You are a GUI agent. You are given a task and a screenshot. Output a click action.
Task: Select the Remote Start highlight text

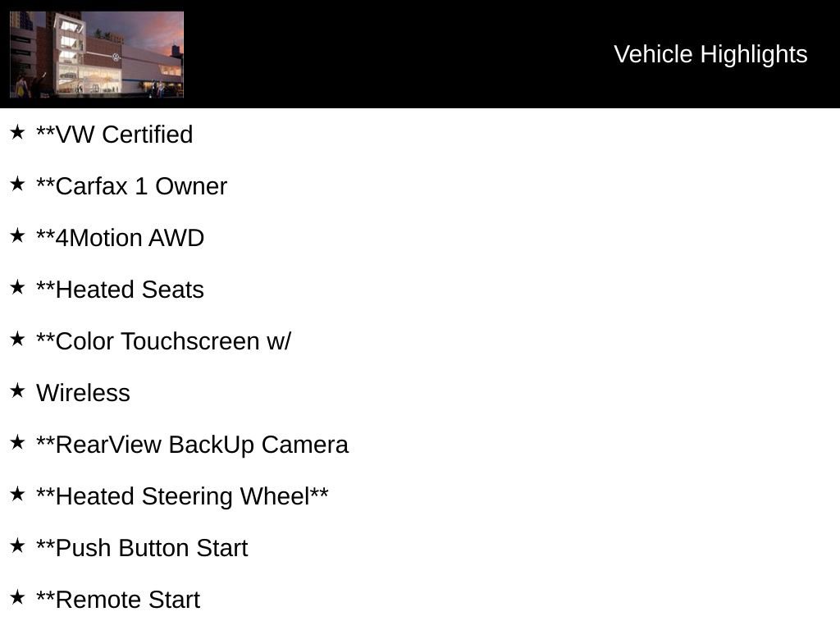tap(118, 600)
